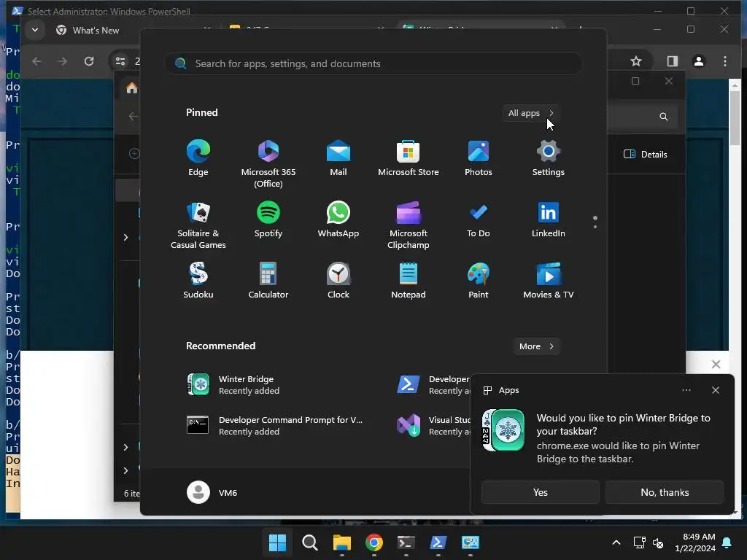
Task: Launch Sudoku
Action: 198,281
